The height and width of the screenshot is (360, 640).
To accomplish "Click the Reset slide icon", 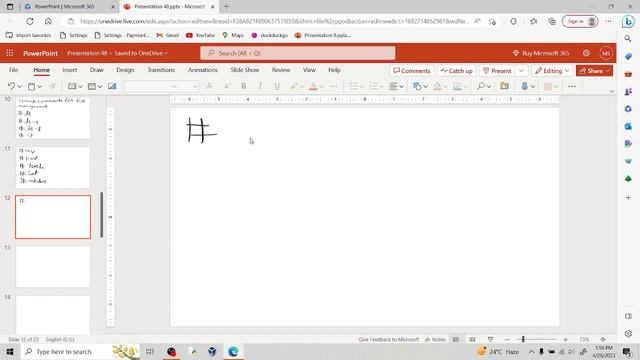I will tap(112, 86).
